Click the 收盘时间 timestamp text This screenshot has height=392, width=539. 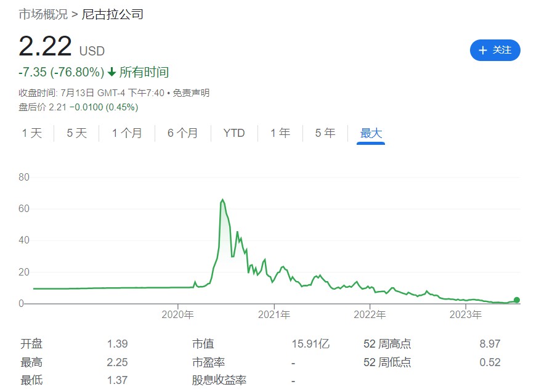pyautogui.click(x=91, y=93)
